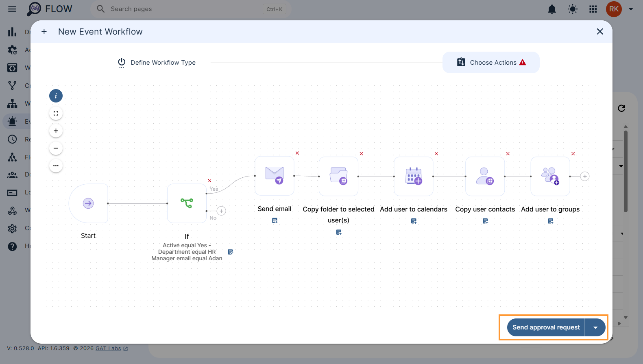
Task: Edit note under Add user to groups
Action: 550,221
